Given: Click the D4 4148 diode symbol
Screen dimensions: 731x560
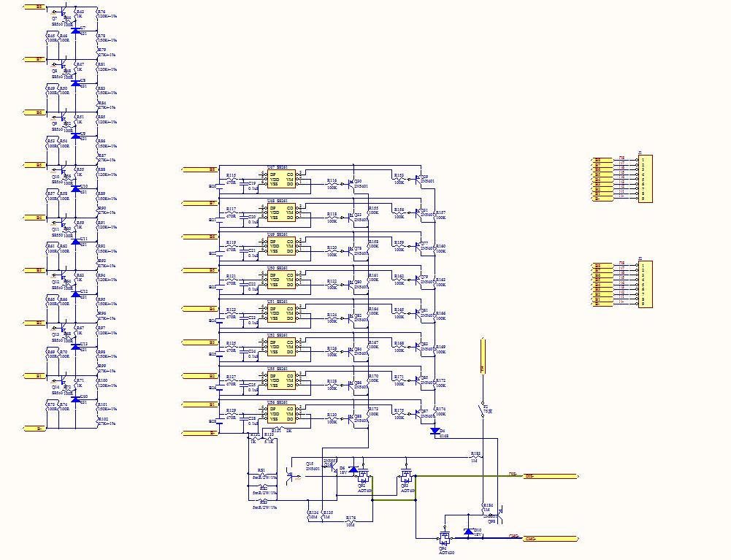Looking at the screenshot, I should [x=435, y=431].
